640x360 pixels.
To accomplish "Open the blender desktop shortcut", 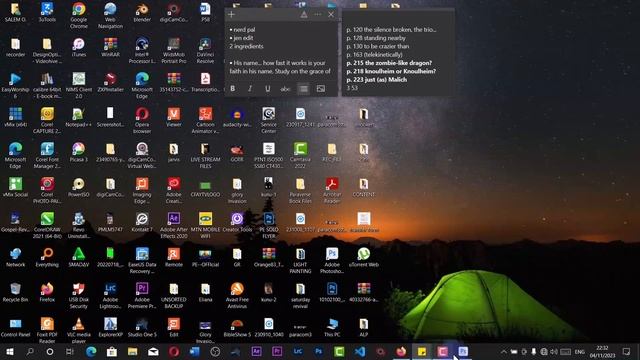I will (x=142, y=12).
